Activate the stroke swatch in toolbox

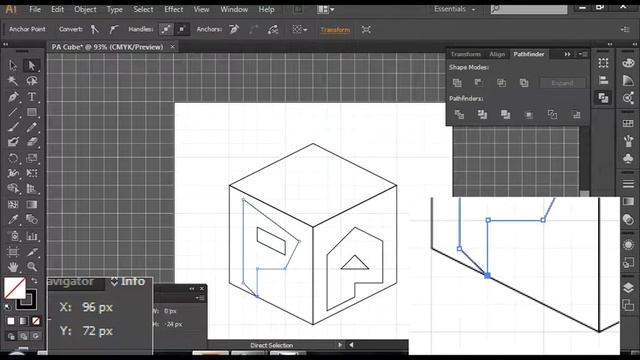27,299
